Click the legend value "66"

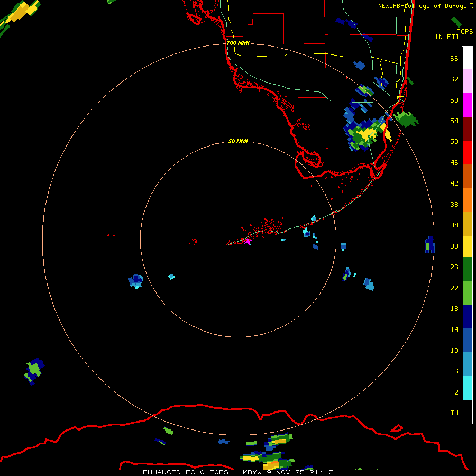pos(454,58)
